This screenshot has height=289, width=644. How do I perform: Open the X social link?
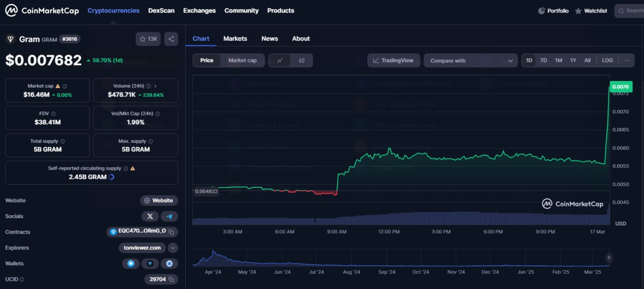point(150,216)
